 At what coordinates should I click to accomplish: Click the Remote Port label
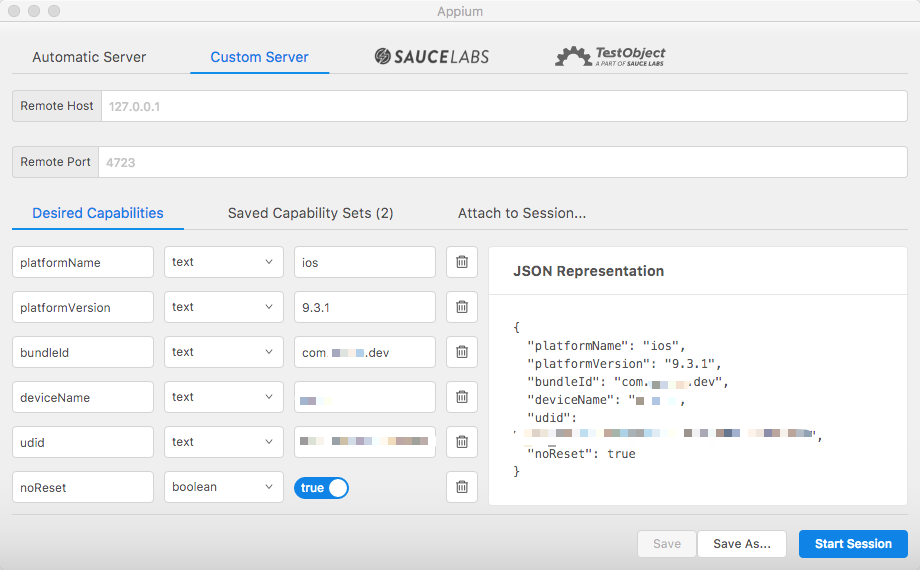(56, 162)
